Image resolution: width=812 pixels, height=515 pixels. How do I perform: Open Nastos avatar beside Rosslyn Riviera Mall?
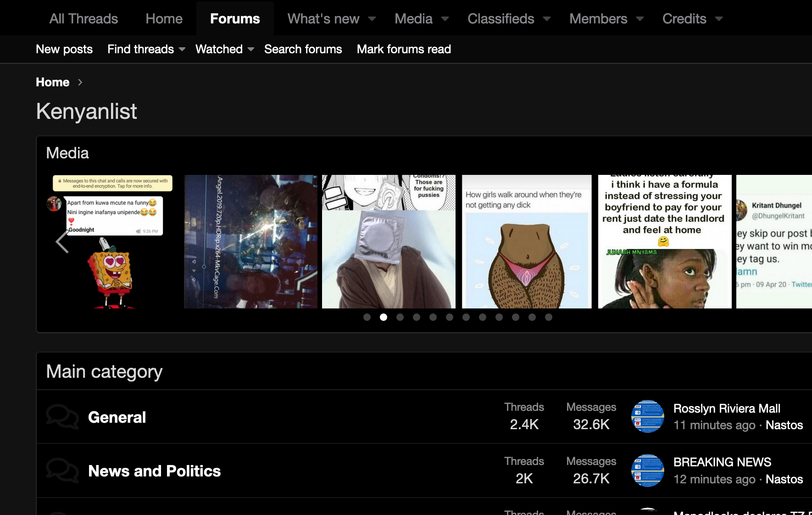647,416
